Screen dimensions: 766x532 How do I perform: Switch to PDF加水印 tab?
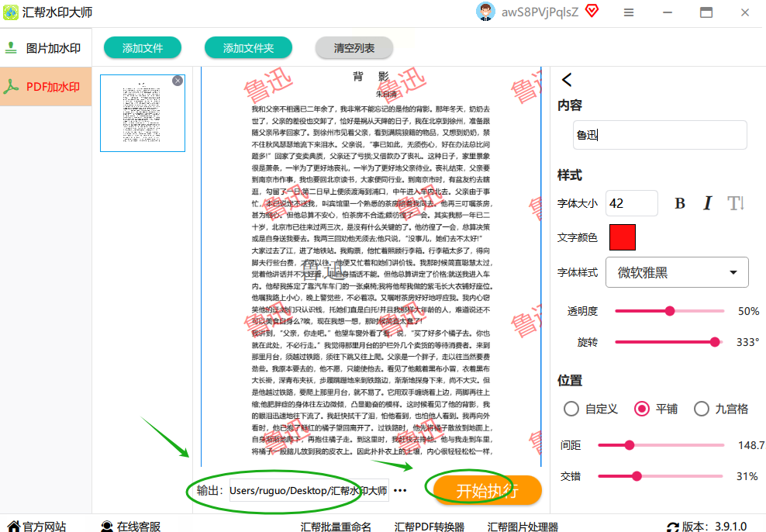tap(46, 87)
